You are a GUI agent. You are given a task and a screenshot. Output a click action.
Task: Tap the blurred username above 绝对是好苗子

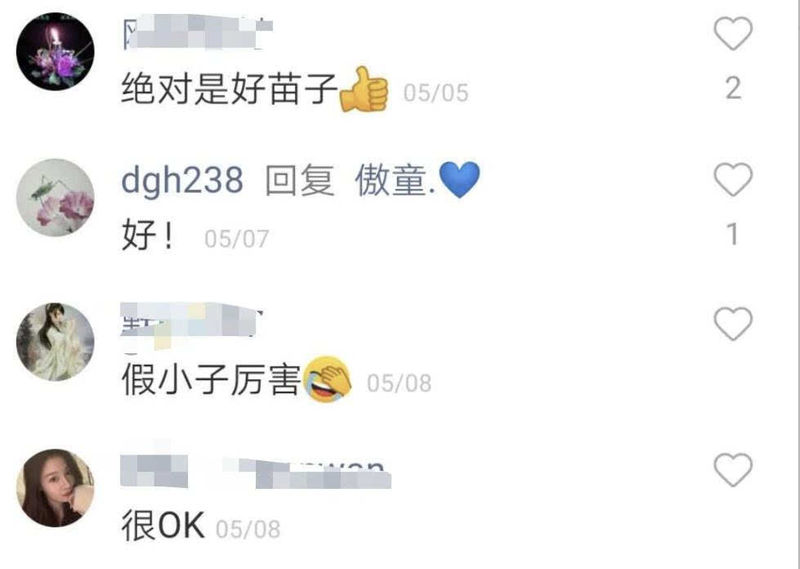pyautogui.click(x=198, y=32)
